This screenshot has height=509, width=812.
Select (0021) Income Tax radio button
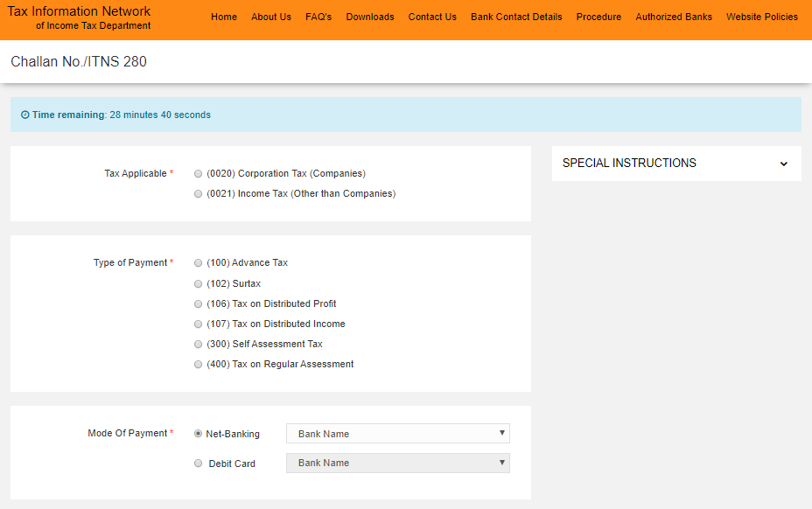tap(198, 193)
